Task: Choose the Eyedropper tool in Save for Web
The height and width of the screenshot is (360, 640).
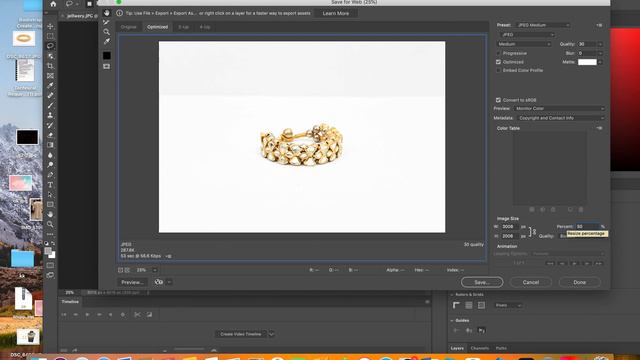Action: pyautogui.click(x=107, y=41)
